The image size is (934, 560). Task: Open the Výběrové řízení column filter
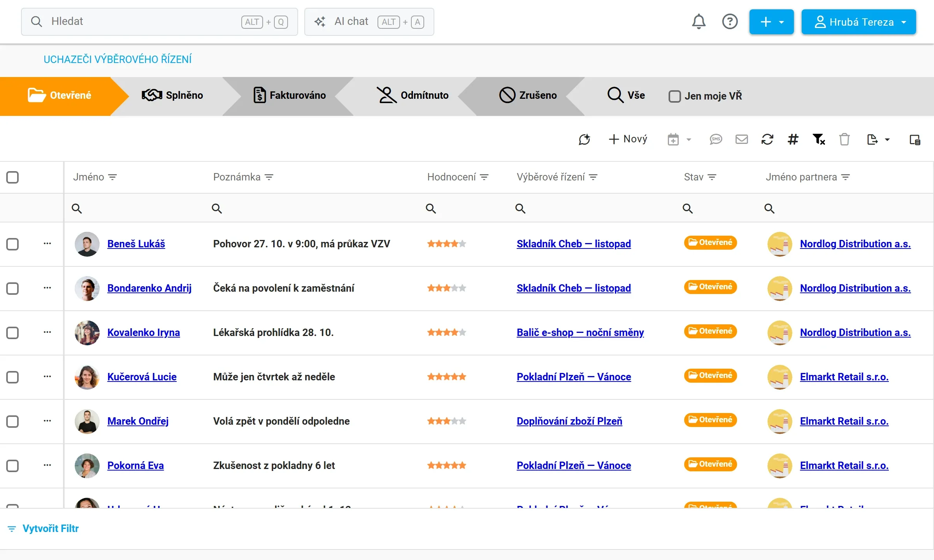[593, 177]
